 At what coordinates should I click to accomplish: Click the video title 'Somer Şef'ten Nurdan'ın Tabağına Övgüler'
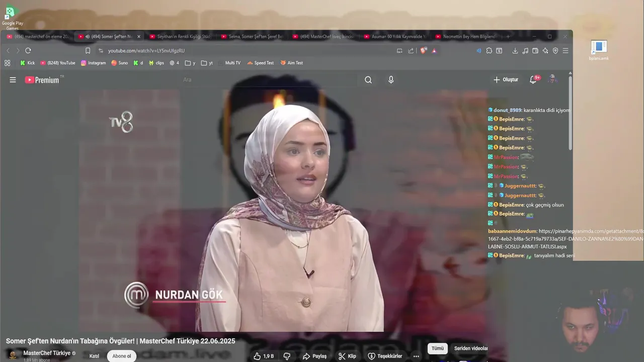point(121,341)
